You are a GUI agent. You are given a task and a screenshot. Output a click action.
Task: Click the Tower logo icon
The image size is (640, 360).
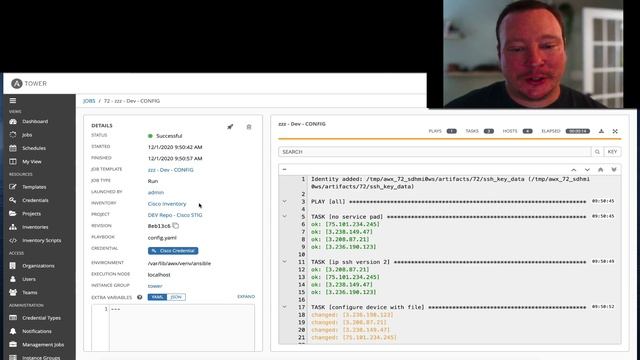(16, 84)
